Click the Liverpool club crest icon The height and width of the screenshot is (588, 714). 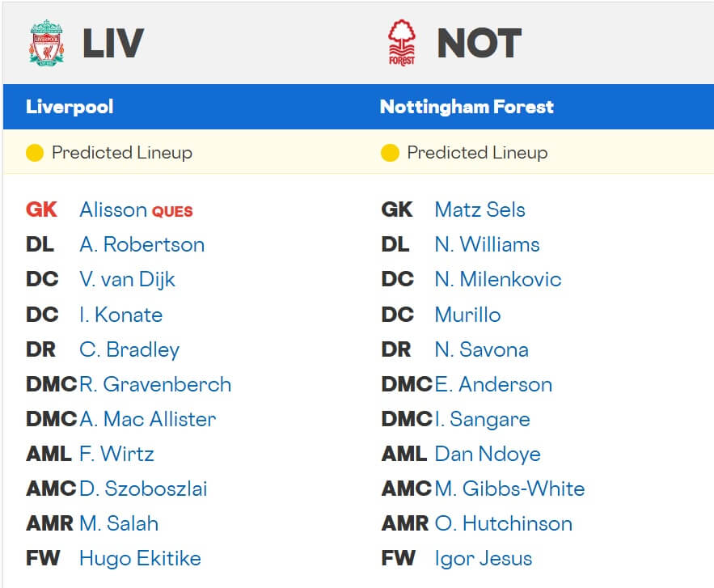coord(47,40)
